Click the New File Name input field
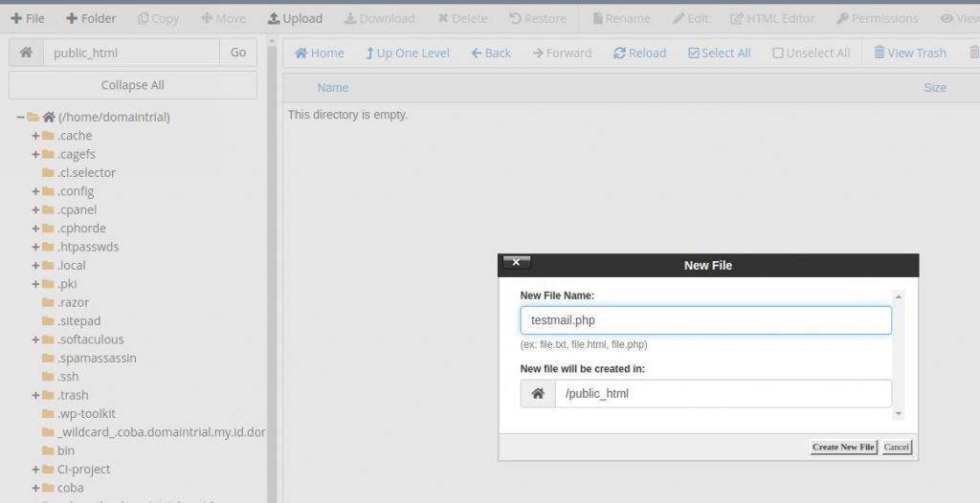Viewport: 980px width, 503px height. pyautogui.click(x=705, y=320)
